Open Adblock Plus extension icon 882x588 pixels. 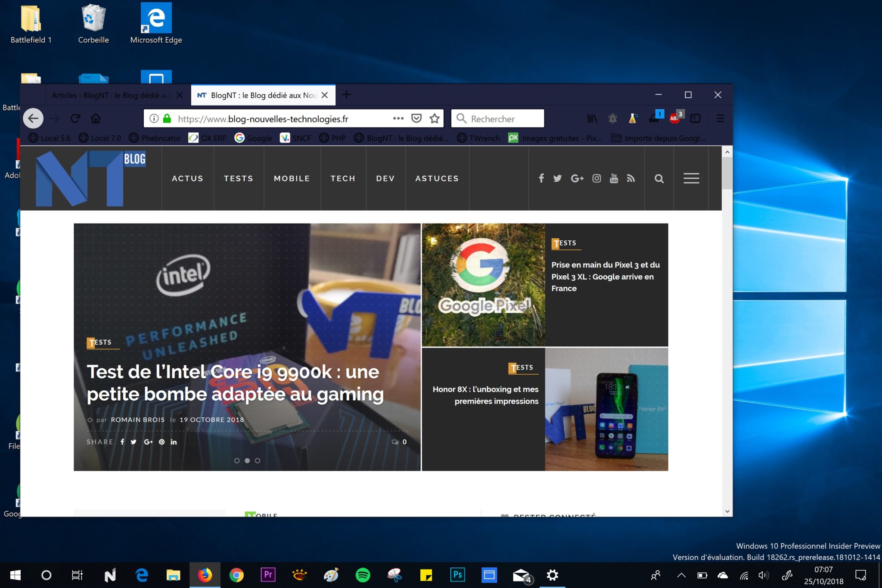[x=675, y=118]
